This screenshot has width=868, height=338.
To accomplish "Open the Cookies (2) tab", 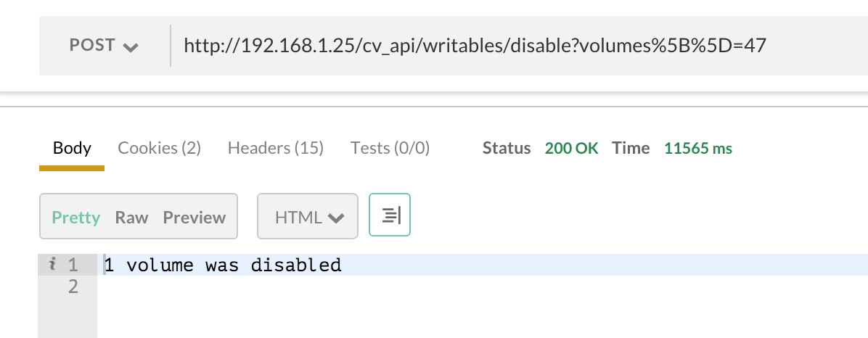I will (x=159, y=149).
